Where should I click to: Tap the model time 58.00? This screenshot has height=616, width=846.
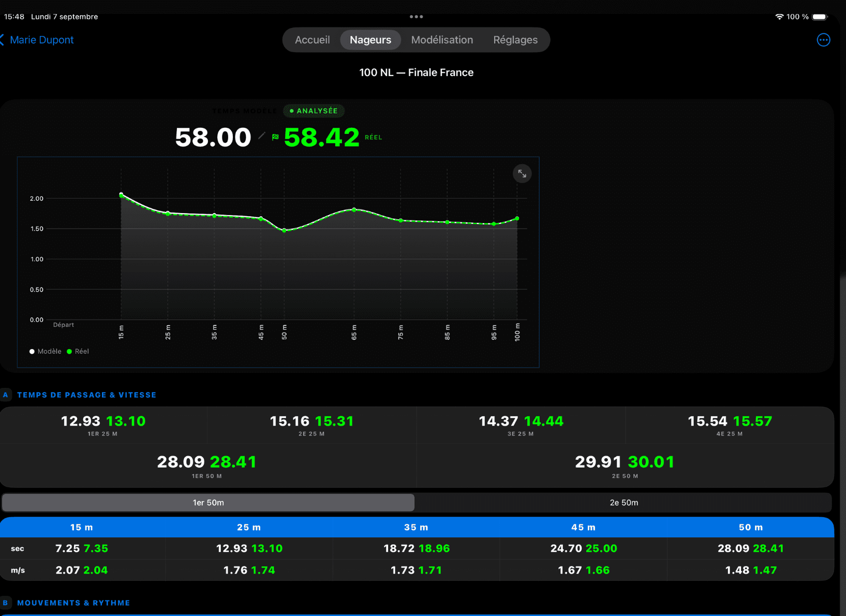coord(213,137)
